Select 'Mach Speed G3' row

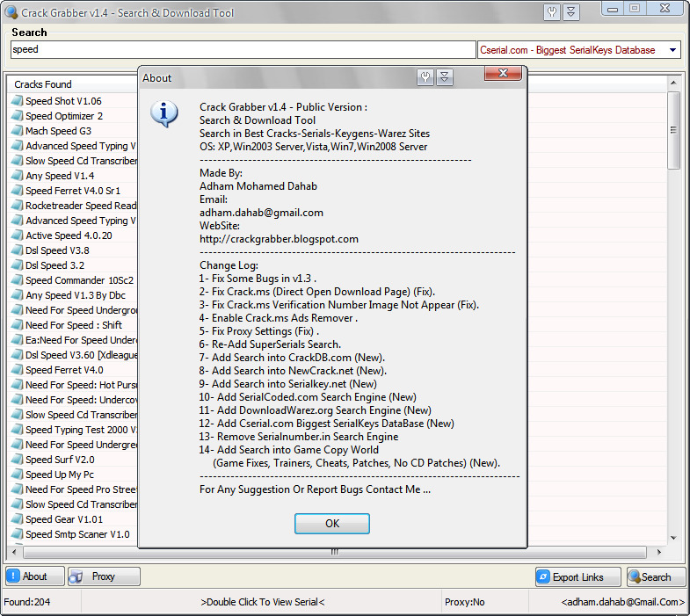point(59,131)
